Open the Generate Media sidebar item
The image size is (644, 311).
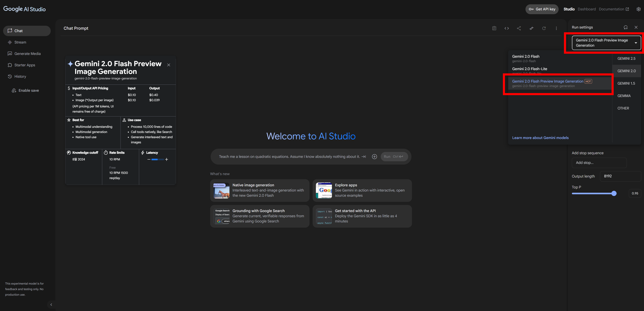[27, 54]
